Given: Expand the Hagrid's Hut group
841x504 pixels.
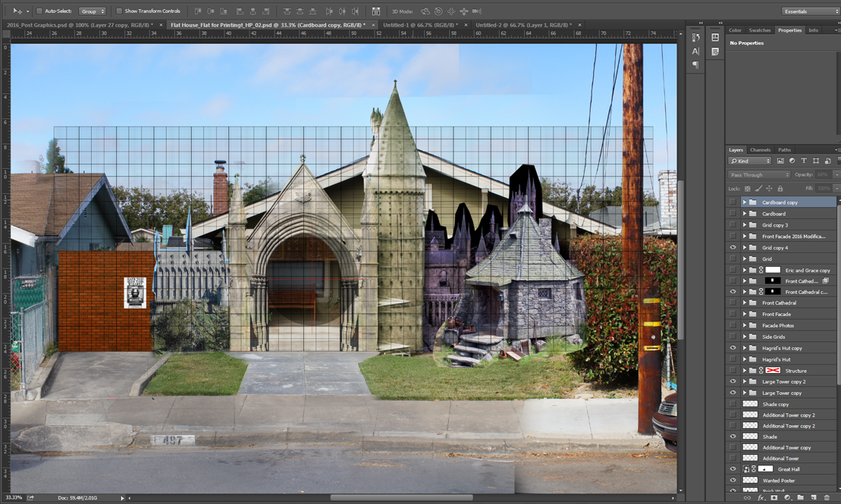Looking at the screenshot, I should click(x=745, y=359).
